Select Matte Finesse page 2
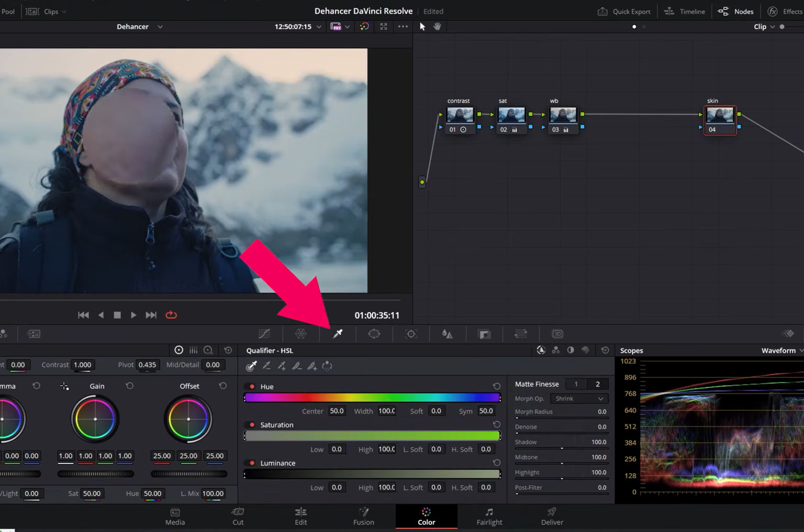804x532 pixels. (x=598, y=384)
